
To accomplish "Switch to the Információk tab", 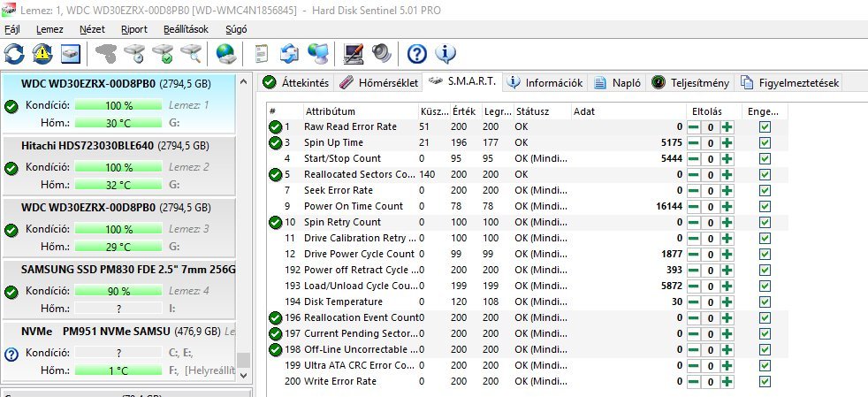I will pos(545,82).
